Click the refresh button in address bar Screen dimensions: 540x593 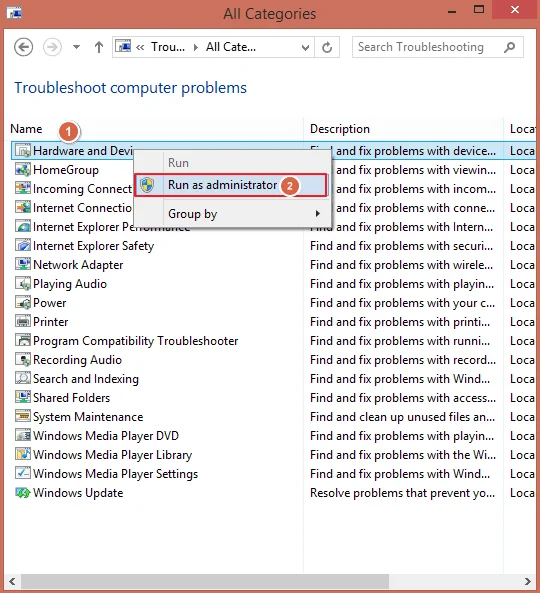(327, 47)
